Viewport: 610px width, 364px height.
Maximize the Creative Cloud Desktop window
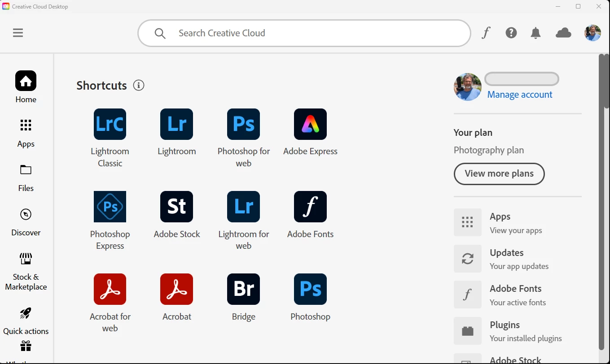point(578,6)
